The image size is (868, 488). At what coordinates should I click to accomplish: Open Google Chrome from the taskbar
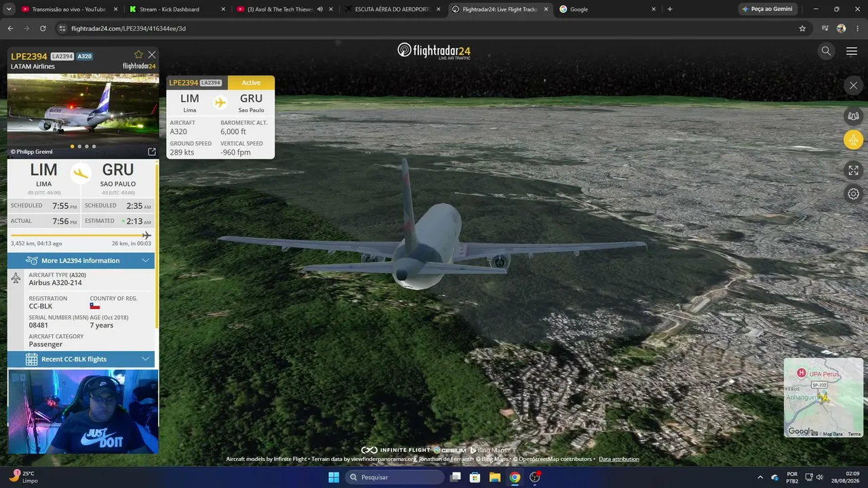pos(515,477)
